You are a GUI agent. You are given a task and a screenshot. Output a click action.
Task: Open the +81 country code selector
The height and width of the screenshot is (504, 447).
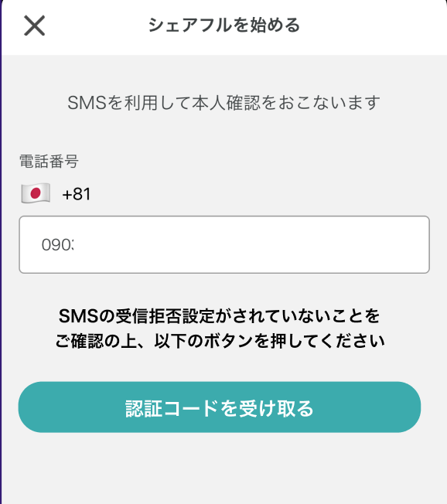(x=56, y=194)
